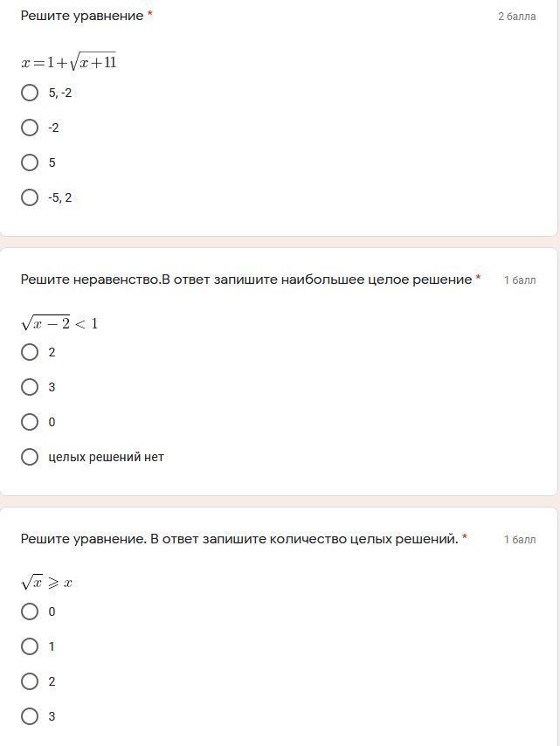The height and width of the screenshot is (746, 560).
Task: Select "3" as largest integer solution of √(x−2)<1
Action: (30, 387)
